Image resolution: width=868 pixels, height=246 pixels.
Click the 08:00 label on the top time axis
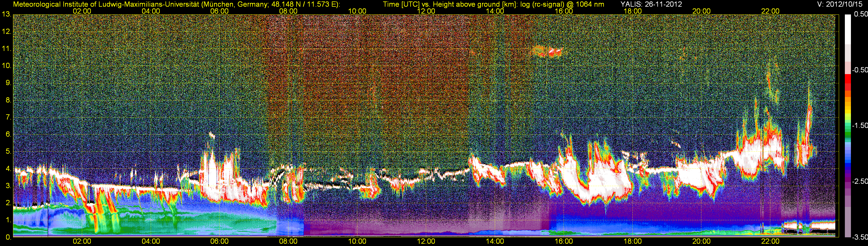click(x=288, y=11)
